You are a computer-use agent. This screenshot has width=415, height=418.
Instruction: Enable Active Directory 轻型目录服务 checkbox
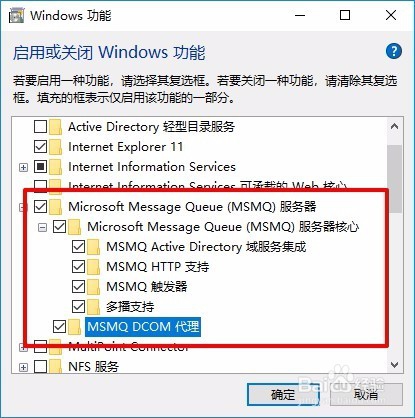click(40, 127)
